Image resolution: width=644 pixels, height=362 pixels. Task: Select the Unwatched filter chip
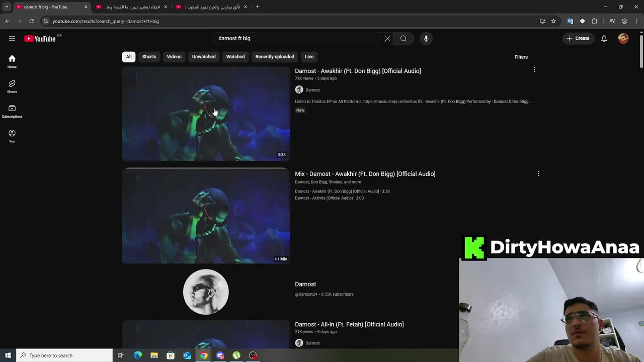pyautogui.click(x=204, y=57)
